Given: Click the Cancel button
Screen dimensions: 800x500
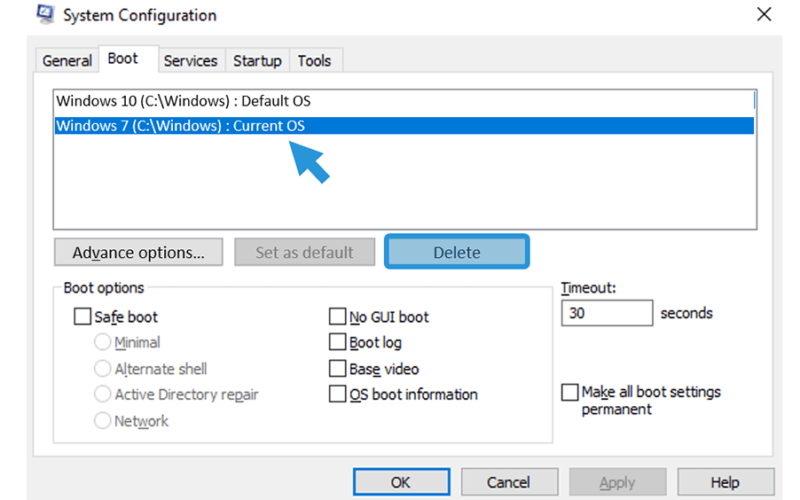Looking at the screenshot, I should (x=509, y=482).
